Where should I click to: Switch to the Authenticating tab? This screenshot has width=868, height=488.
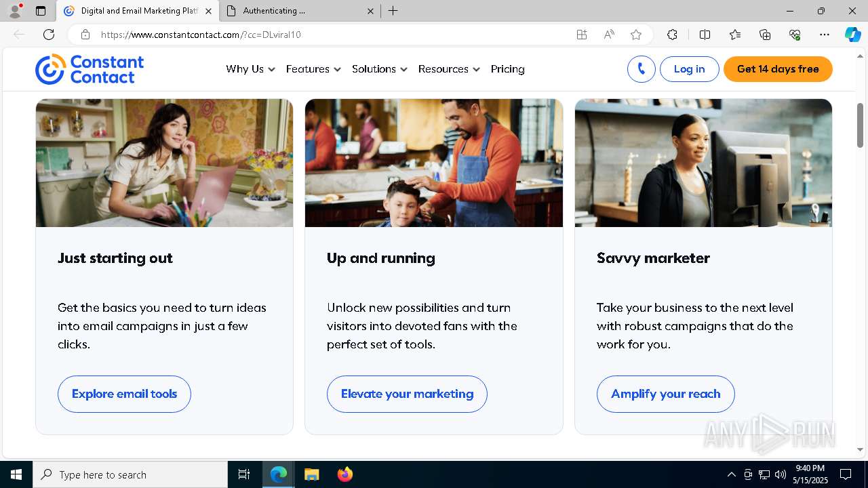pyautogui.click(x=300, y=11)
